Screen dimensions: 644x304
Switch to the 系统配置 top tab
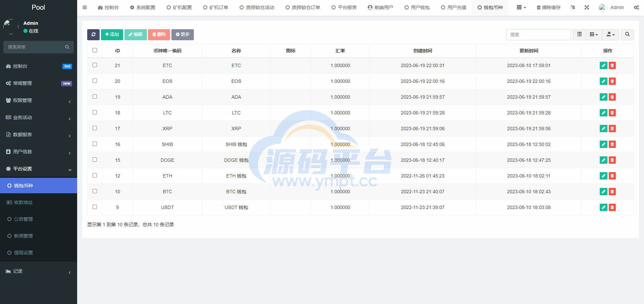143,7
